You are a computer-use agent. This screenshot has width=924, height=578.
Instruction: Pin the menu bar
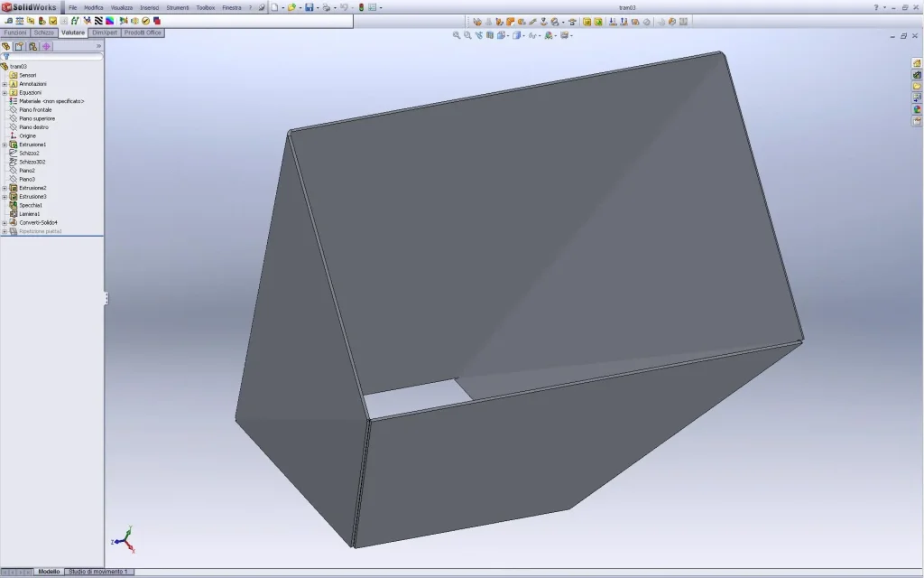point(262,7)
